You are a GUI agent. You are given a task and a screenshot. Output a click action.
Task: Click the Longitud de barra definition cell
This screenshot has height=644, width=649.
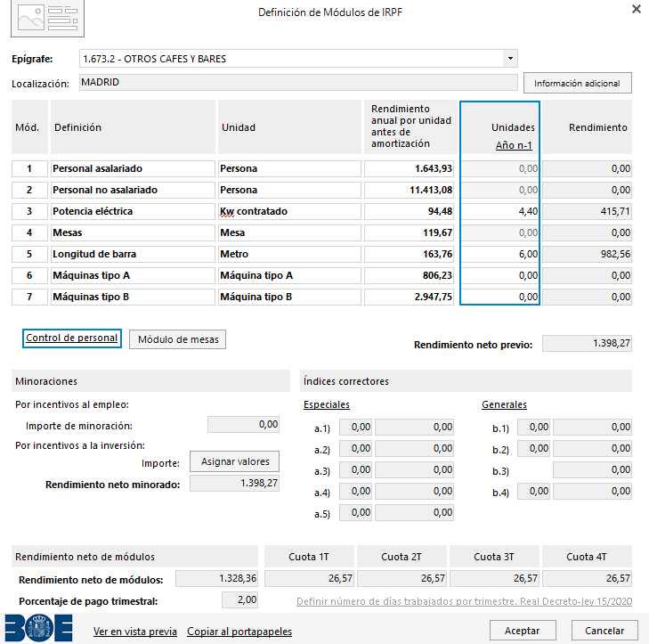pos(133,254)
